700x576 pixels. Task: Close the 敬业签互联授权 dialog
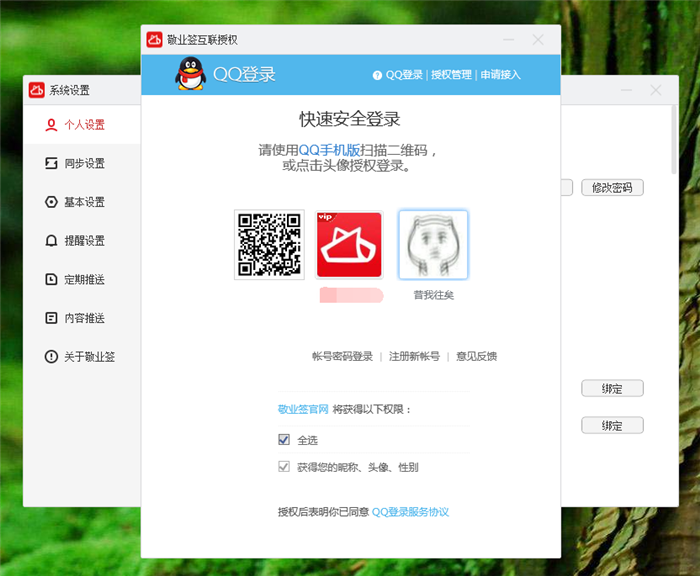[538, 40]
